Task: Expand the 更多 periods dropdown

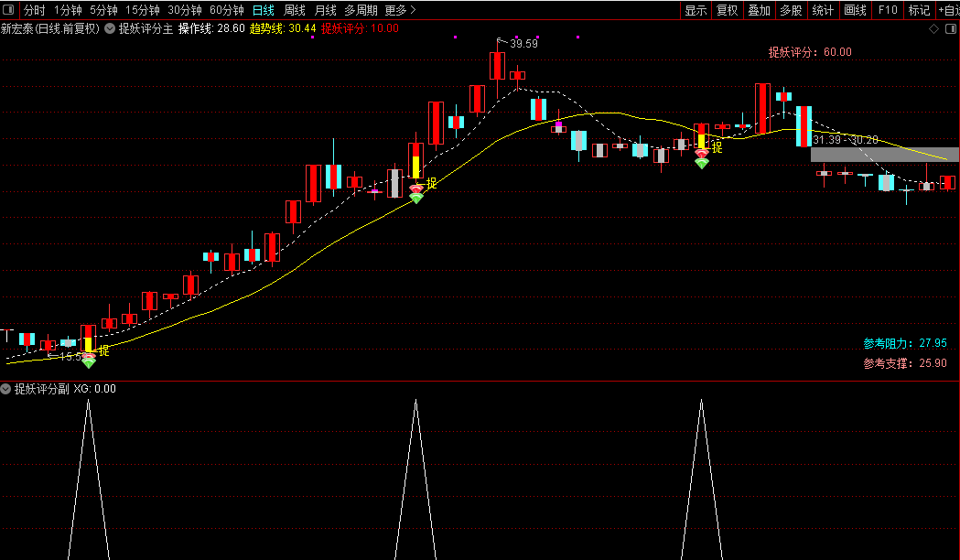Action: pyautogui.click(x=401, y=10)
